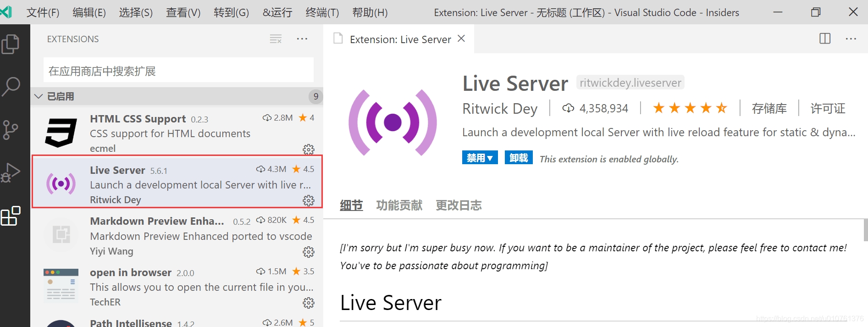Open the 编辑(E) menu

pos(89,12)
